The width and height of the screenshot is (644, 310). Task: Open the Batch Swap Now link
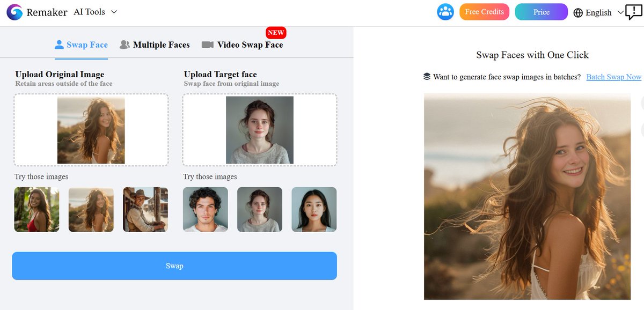point(614,77)
